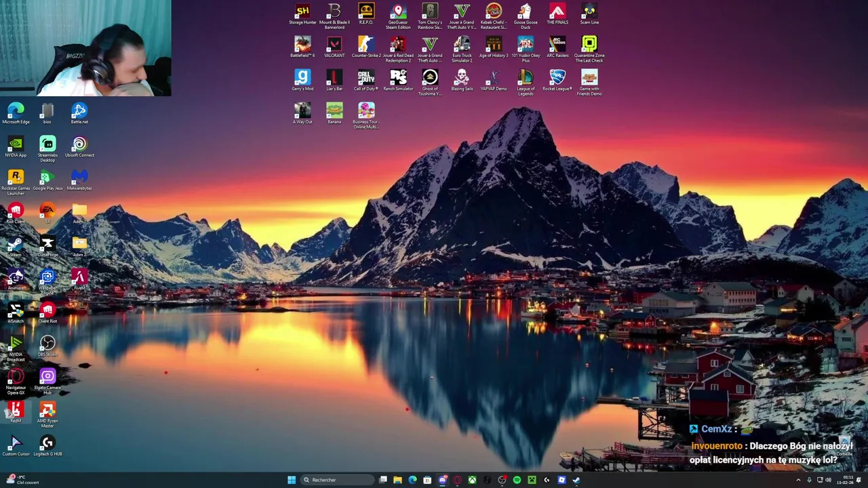Select the FiveM desktop icon
The height and width of the screenshot is (488, 868).
[x=79, y=279]
